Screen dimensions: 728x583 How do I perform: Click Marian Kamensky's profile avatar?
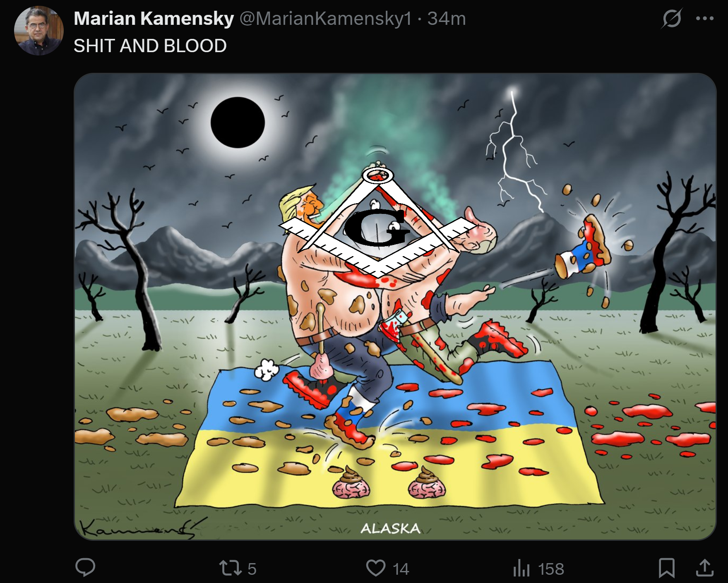coord(39,31)
